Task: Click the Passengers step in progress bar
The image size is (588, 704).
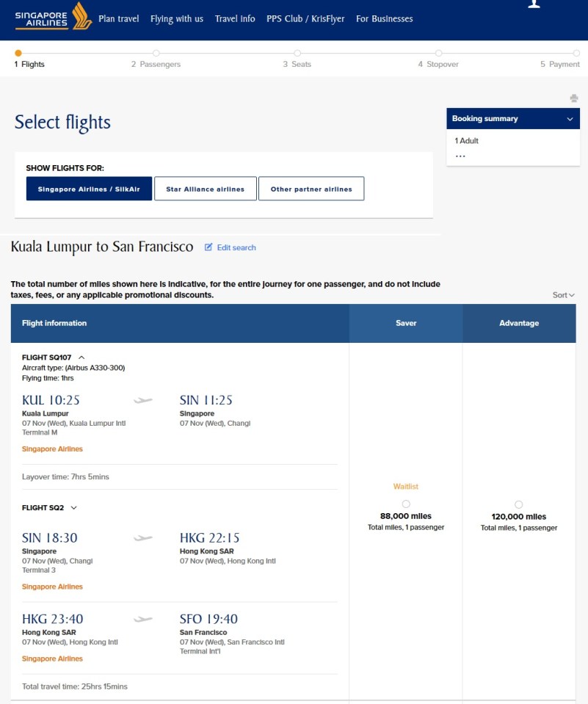Action: click(156, 63)
